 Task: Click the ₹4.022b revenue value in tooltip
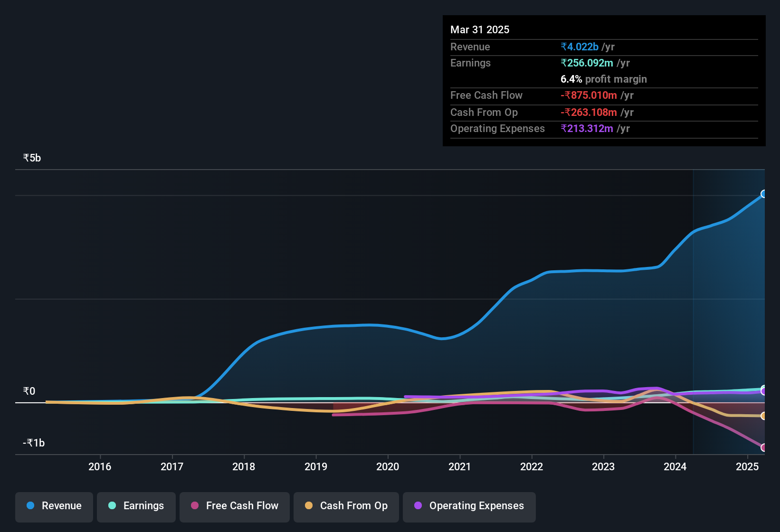tap(580, 47)
